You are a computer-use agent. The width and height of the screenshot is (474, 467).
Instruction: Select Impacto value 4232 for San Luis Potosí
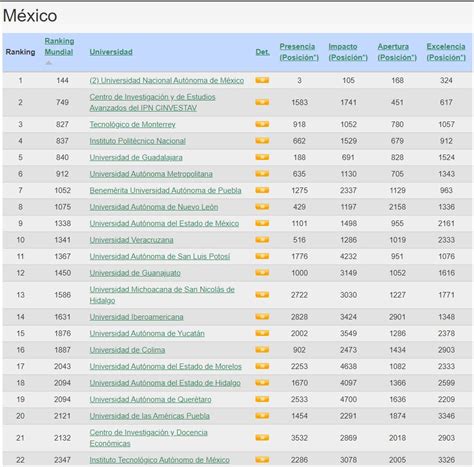point(348,256)
